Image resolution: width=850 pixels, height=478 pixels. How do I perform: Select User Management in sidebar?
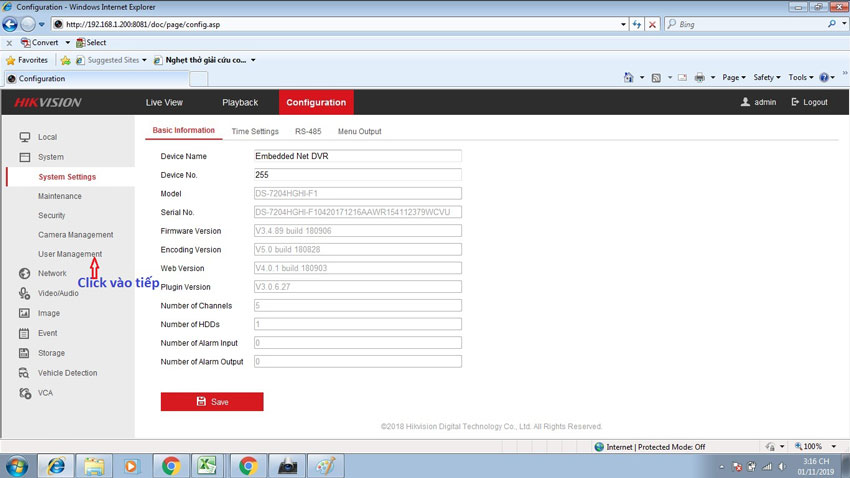coord(70,254)
